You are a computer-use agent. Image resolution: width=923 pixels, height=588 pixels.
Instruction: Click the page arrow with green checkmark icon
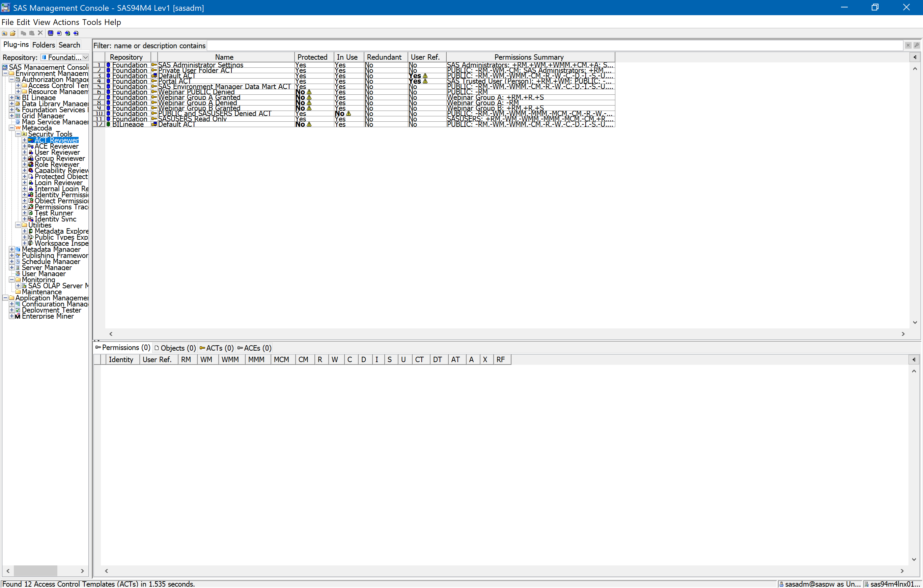(67, 33)
